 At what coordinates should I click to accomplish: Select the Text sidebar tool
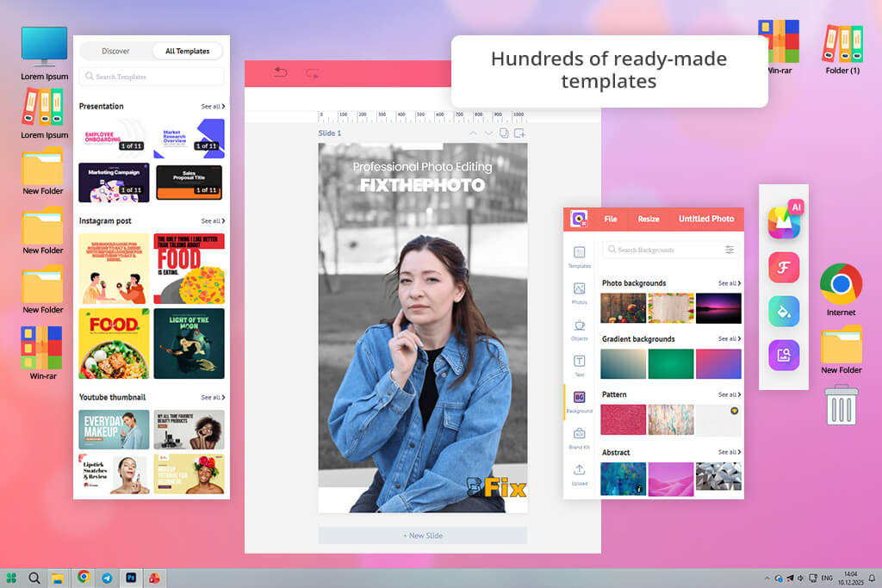pyautogui.click(x=580, y=365)
